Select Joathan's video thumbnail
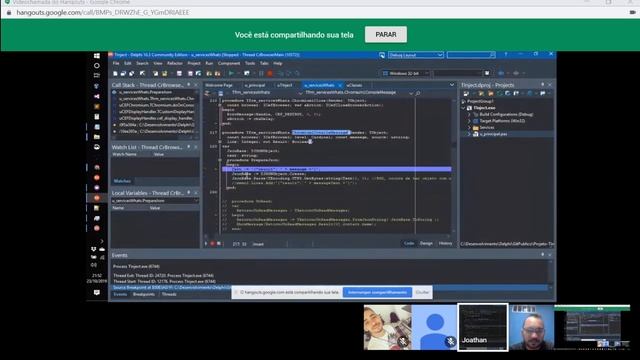This screenshot has width=640, height=360. (x=483, y=327)
